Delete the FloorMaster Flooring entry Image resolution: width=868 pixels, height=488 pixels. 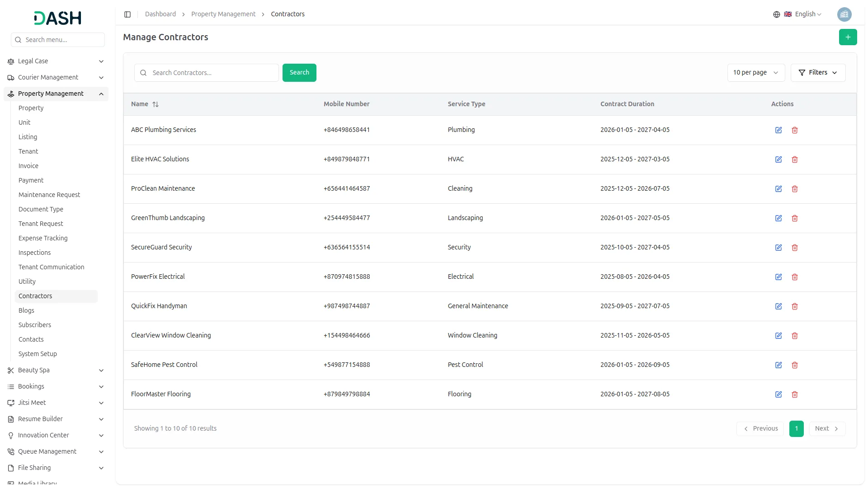795,394
